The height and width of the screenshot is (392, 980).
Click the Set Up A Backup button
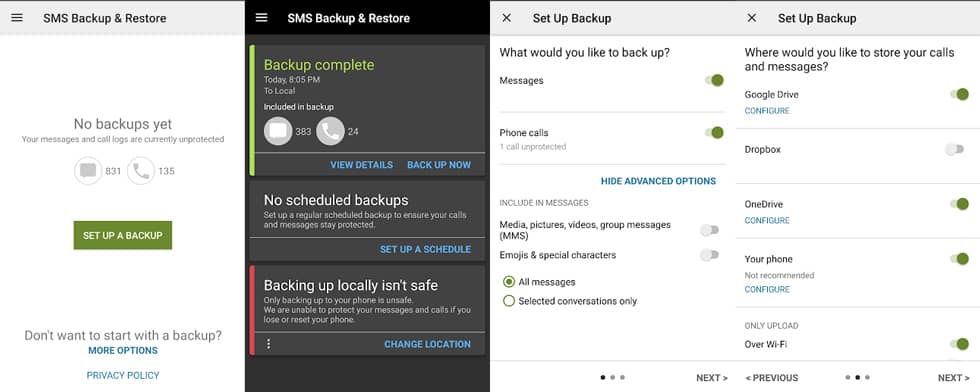pyautogui.click(x=122, y=235)
